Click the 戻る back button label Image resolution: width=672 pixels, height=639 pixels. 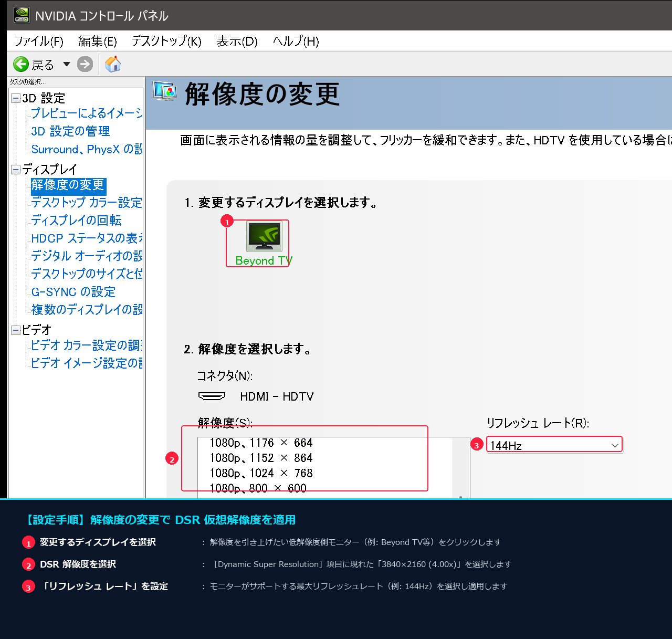click(x=43, y=65)
